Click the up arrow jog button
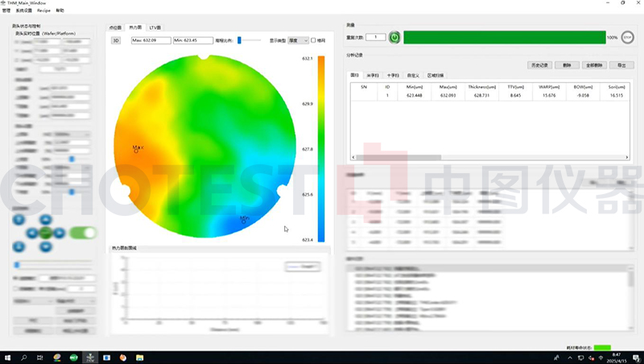This screenshot has width=644, height=364. tap(46, 220)
